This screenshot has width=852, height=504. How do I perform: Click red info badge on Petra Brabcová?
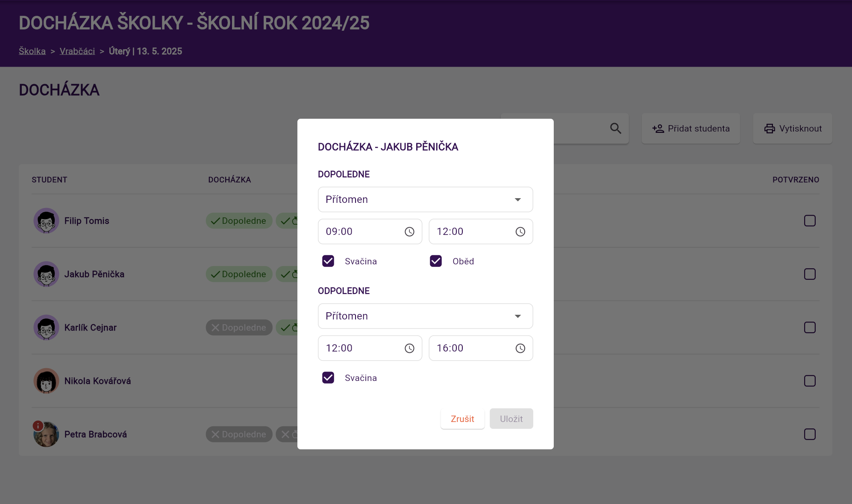pos(38,425)
